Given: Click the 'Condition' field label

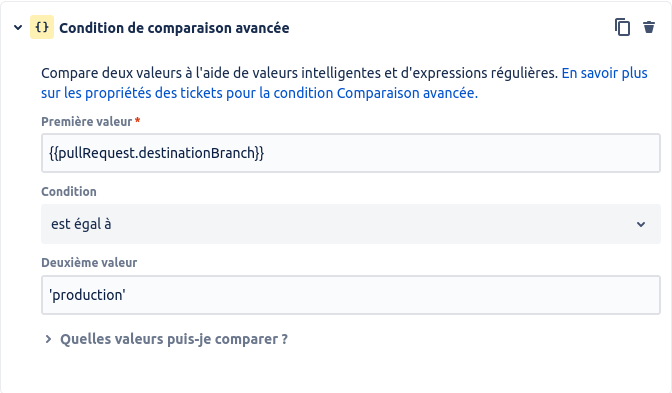Looking at the screenshot, I should pyautogui.click(x=69, y=192).
